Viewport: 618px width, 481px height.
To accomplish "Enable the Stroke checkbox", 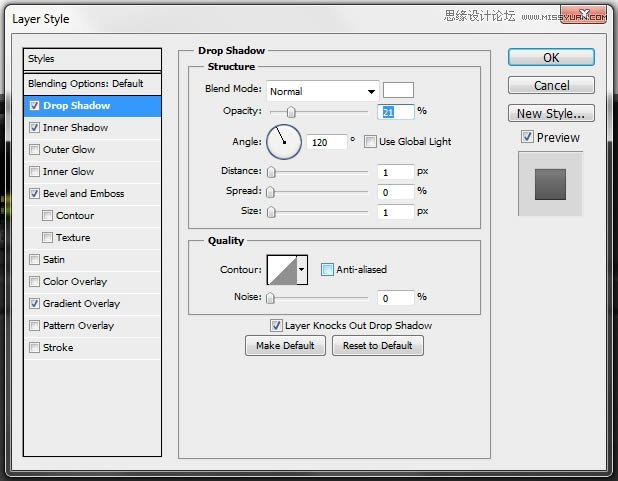I will click(x=34, y=348).
